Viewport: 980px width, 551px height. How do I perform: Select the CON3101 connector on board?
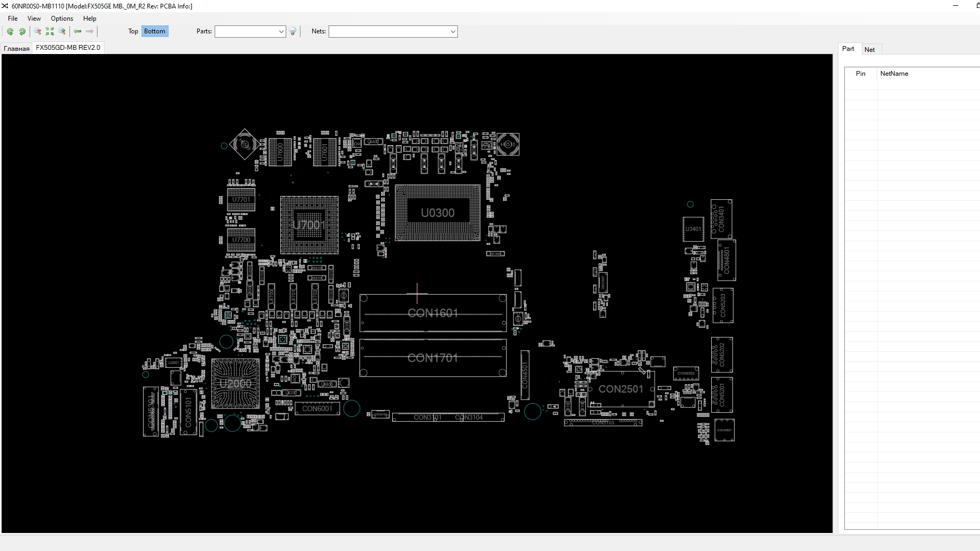click(428, 417)
